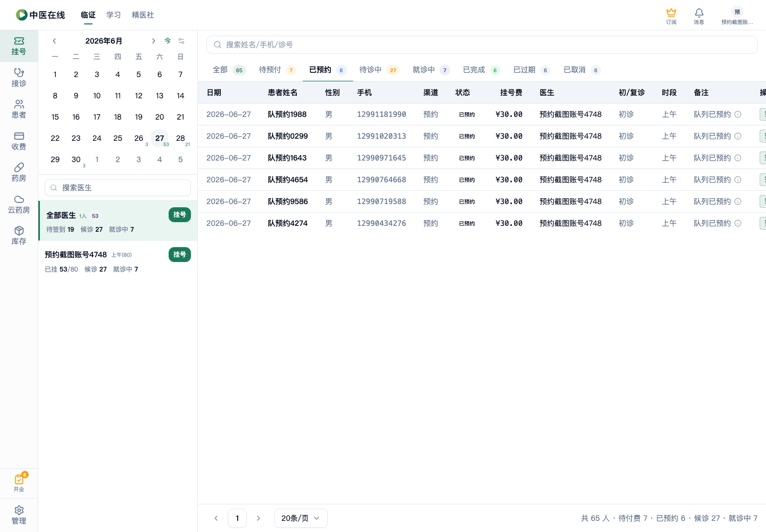Select the 已过期 status tab
Screen dimensions: 766x532
pos(532,70)
